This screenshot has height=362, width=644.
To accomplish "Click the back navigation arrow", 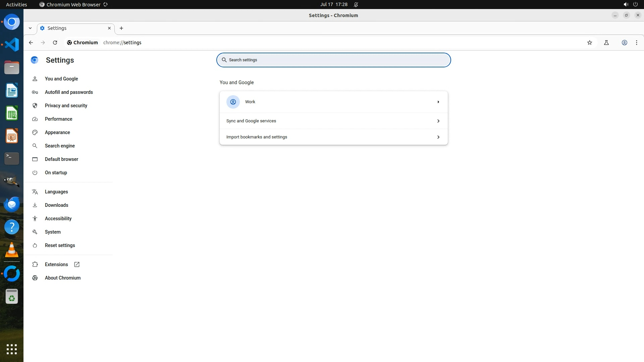I will [31, 43].
